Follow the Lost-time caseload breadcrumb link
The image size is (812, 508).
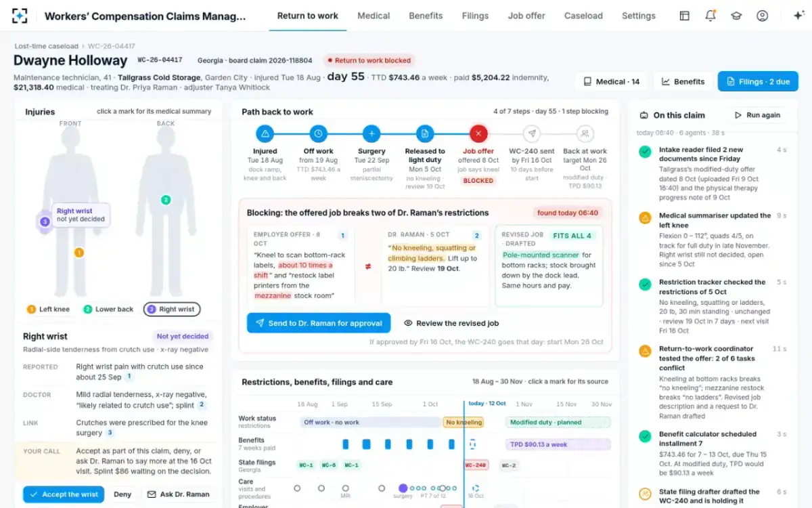(46, 46)
